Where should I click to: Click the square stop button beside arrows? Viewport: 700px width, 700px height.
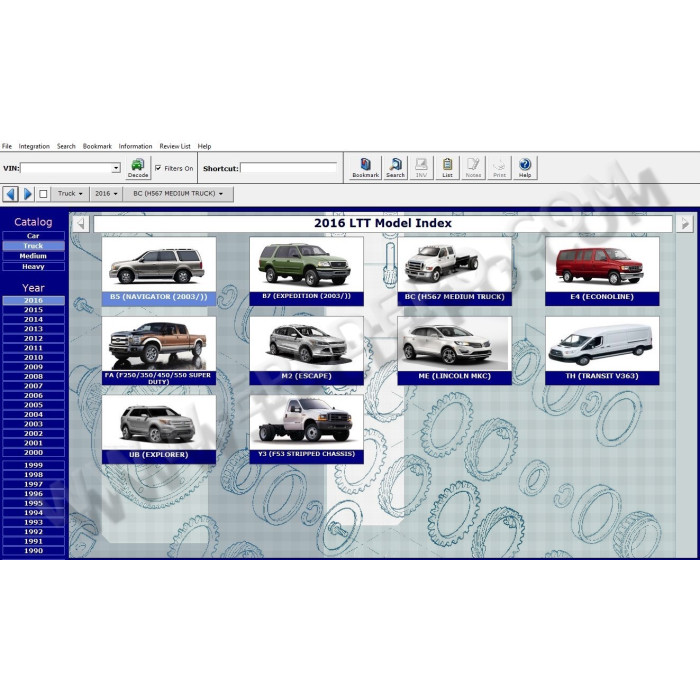pyautogui.click(x=43, y=194)
